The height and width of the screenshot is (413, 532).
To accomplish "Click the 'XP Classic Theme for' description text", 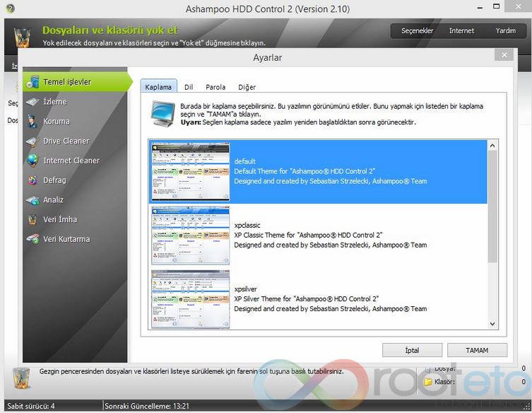I will [x=308, y=235].
